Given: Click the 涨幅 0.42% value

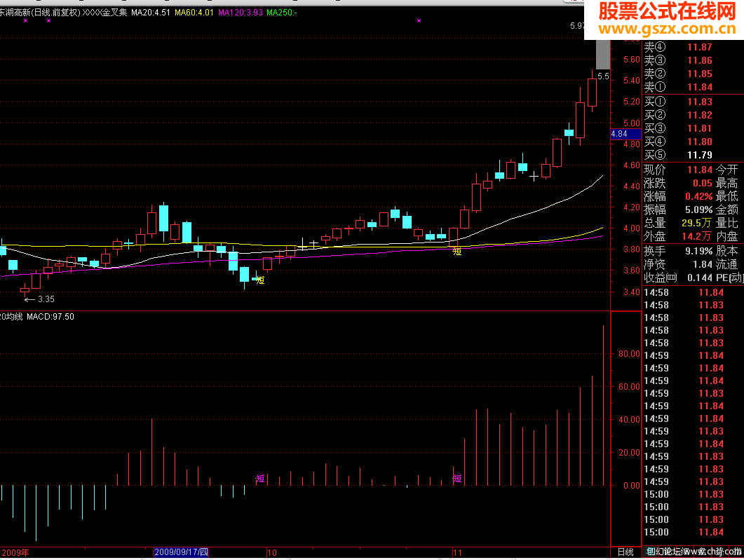Looking at the screenshot, I should coord(699,196).
